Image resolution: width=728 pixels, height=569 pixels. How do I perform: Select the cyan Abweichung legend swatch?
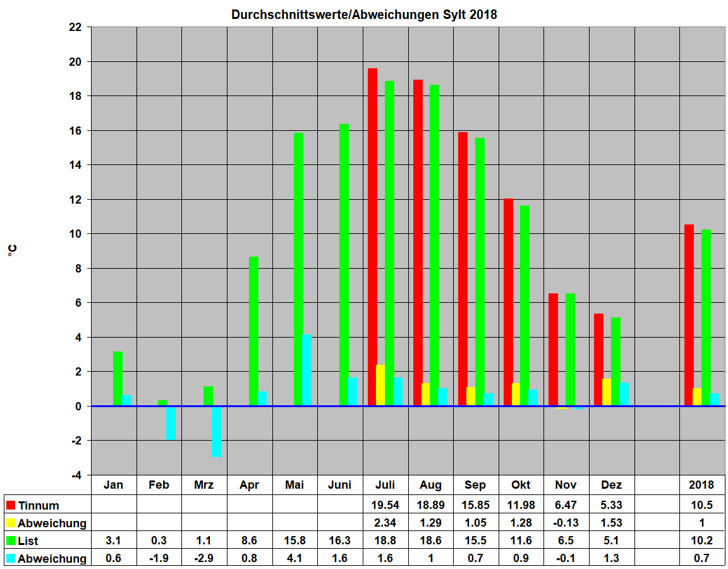[11, 558]
